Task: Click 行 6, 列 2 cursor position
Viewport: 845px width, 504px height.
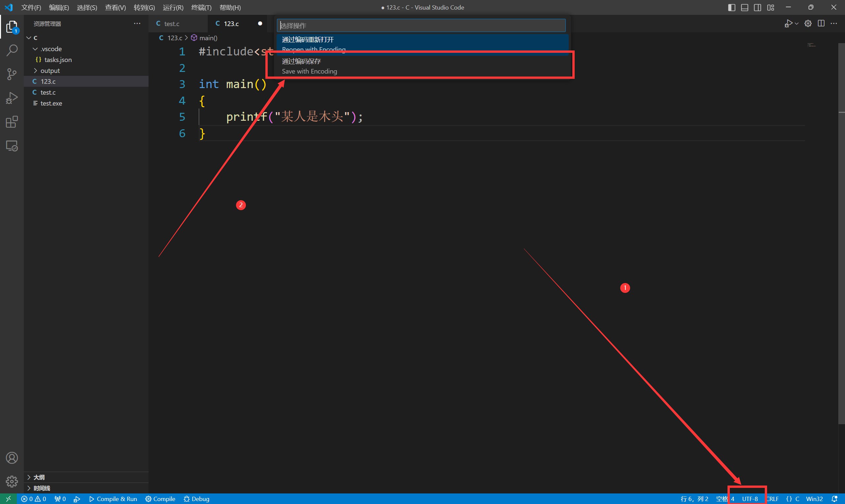Action: (x=694, y=499)
